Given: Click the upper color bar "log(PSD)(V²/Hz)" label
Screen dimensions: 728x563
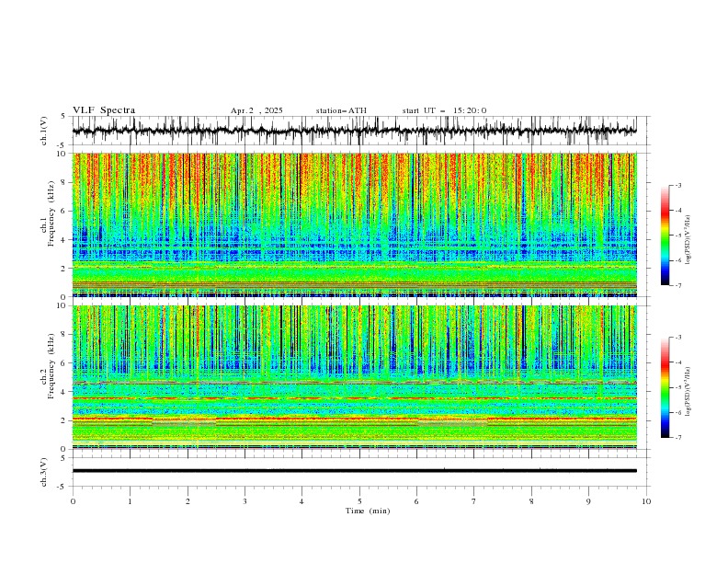Looking at the screenshot, I should coord(688,240).
